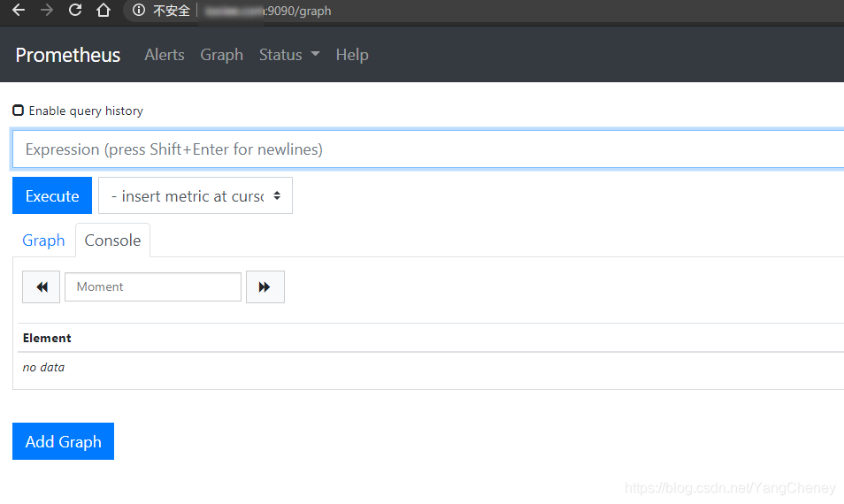Switch to the Graph tab
The width and height of the screenshot is (844, 504).
click(43, 241)
